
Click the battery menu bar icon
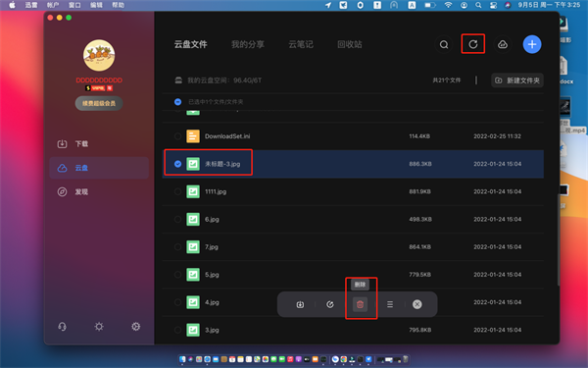[x=430, y=5]
